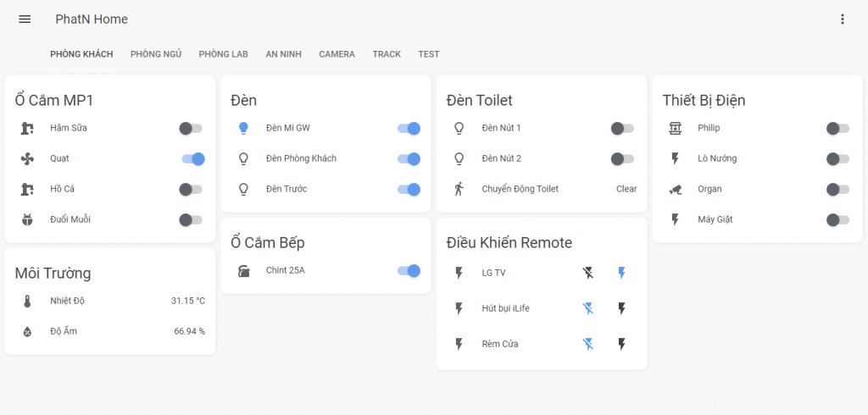
Task: Turn on the Philip switch
Action: click(838, 129)
